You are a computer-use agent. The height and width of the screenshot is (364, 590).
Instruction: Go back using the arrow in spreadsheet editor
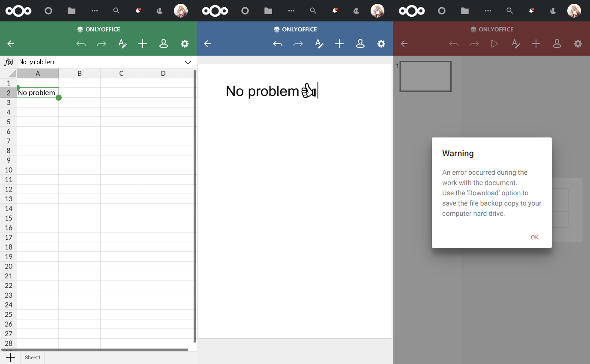[x=10, y=44]
